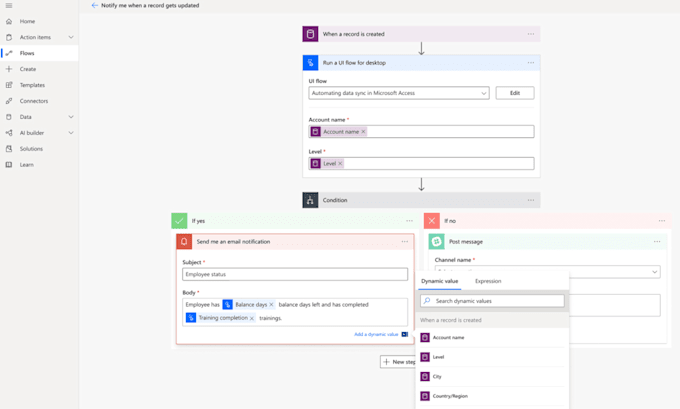Viewport: 680px width, 409px height.
Task: Open the UI flow dropdown
Action: (x=399, y=93)
